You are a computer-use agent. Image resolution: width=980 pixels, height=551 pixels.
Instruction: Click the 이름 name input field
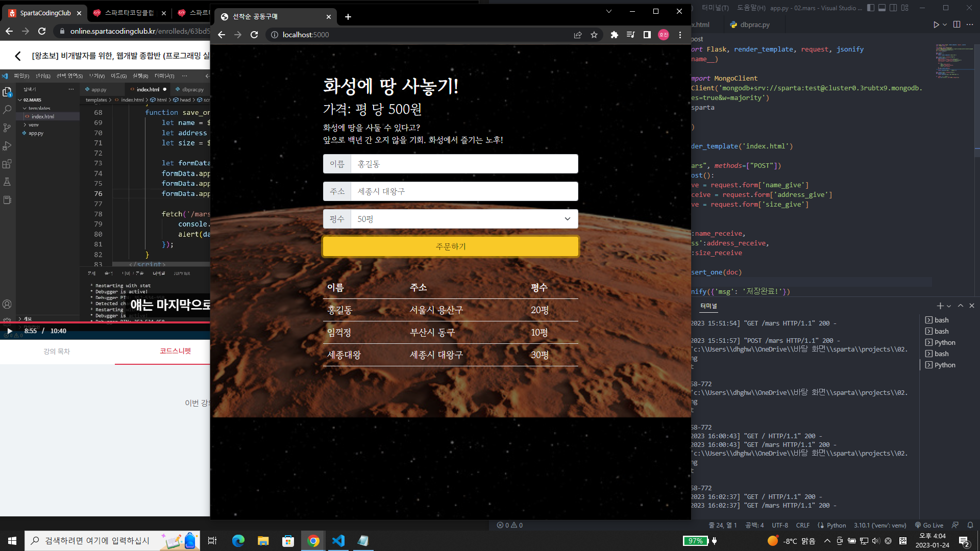[x=464, y=164]
